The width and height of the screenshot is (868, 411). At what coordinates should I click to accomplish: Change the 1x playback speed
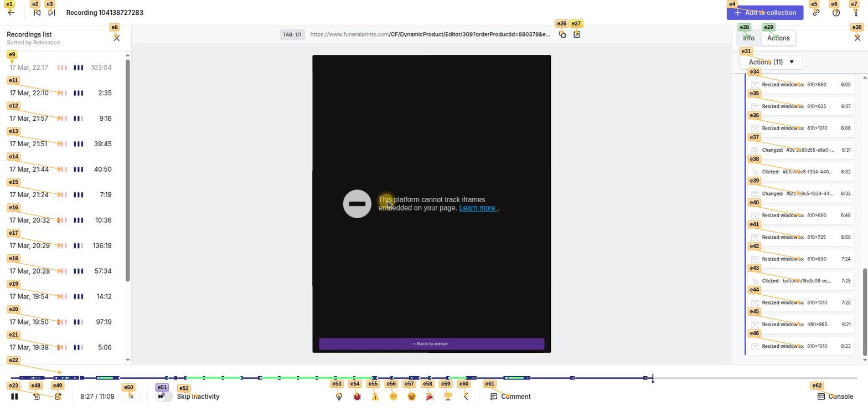click(x=131, y=397)
